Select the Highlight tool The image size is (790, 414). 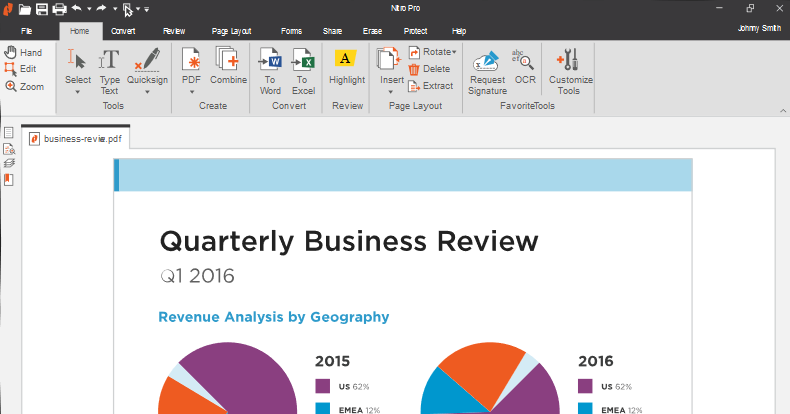click(347, 66)
